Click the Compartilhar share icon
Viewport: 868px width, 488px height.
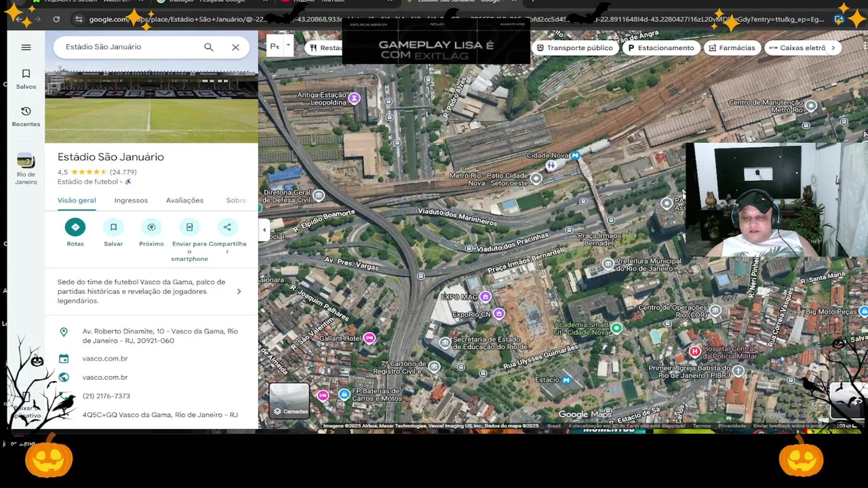coord(227,227)
